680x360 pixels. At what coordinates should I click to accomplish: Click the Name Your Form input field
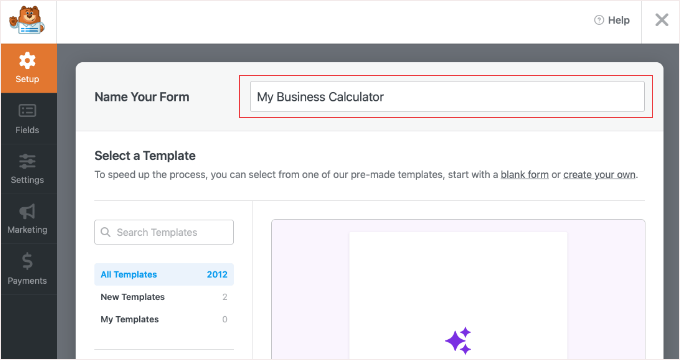point(447,97)
